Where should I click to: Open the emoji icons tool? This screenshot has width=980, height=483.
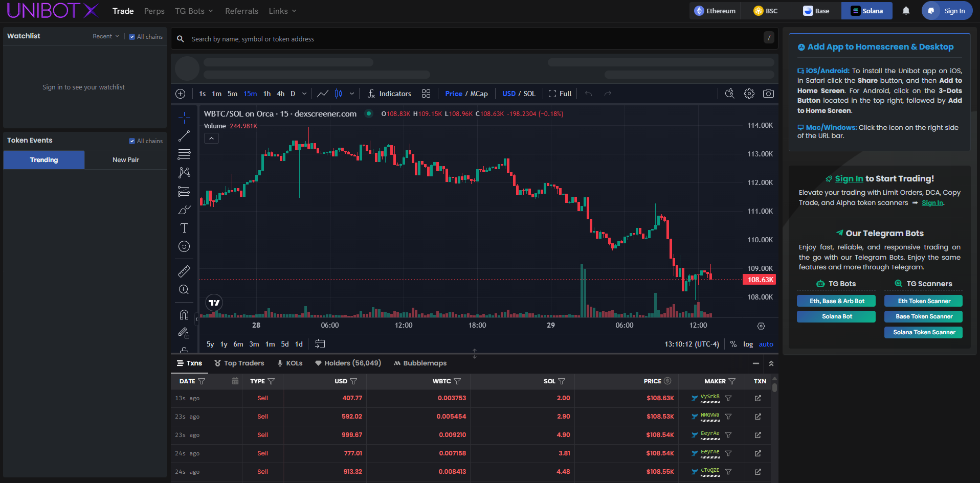[x=184, y=246]
